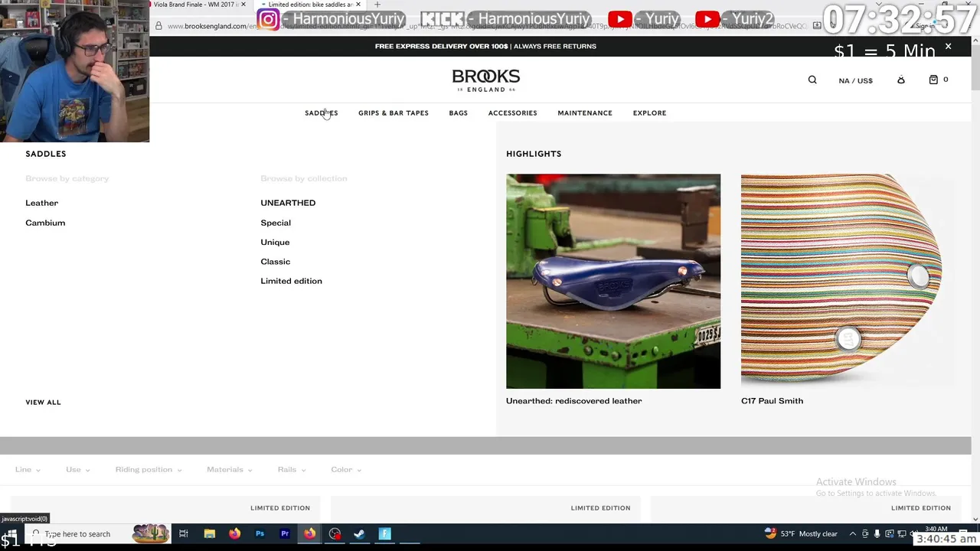Click 'Unearthed: rediscovered leather' caption
Image resolution: width=980 pixels, height=551 pixels.
573,401
